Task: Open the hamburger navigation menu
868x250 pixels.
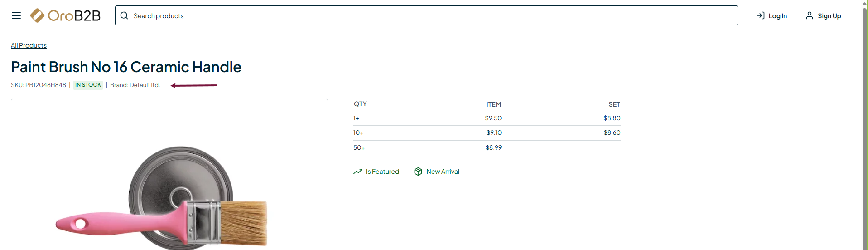Action: point(16,15)
